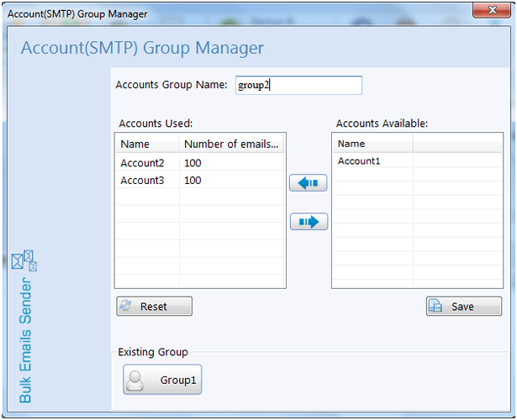Open existing group Group1

point(162,380)
